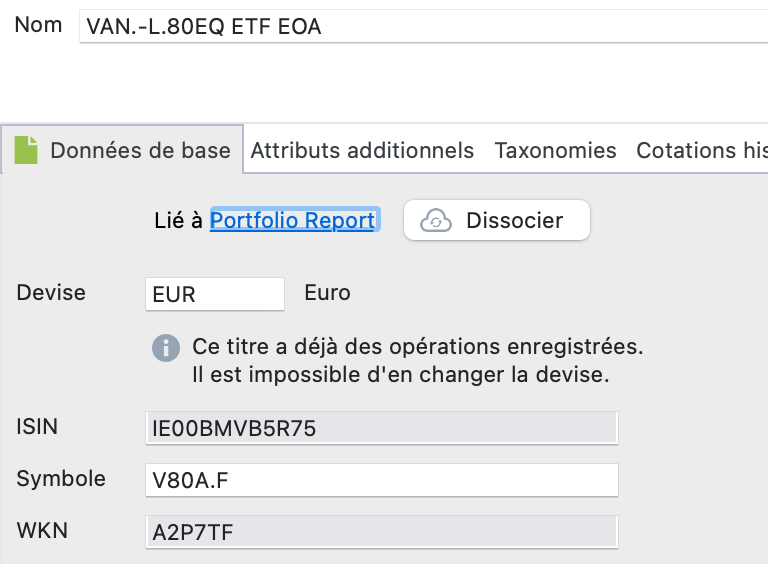Screen dimensions: 768x564
Task: Click the Dissocier button text
Action: coord(514,220)
